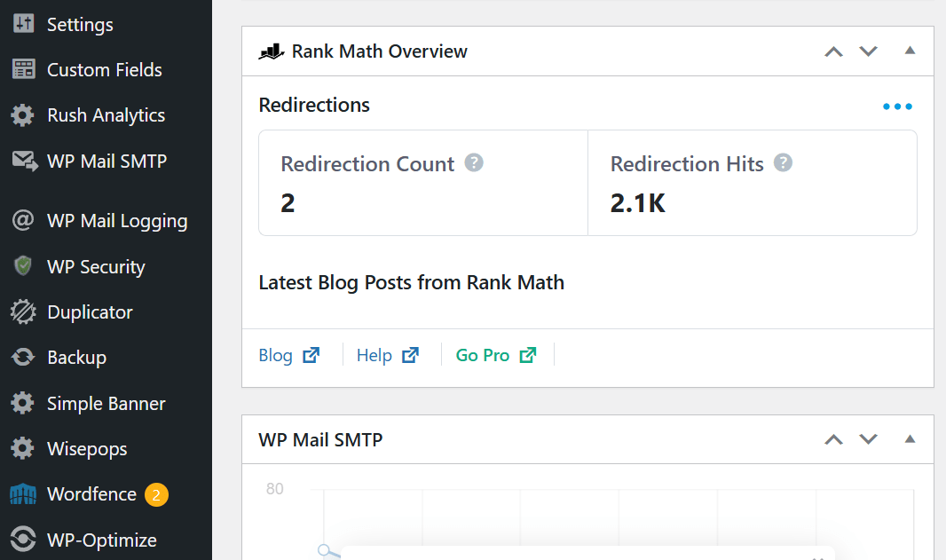Click the Wisepops gear icon

(x=23, y=448)
